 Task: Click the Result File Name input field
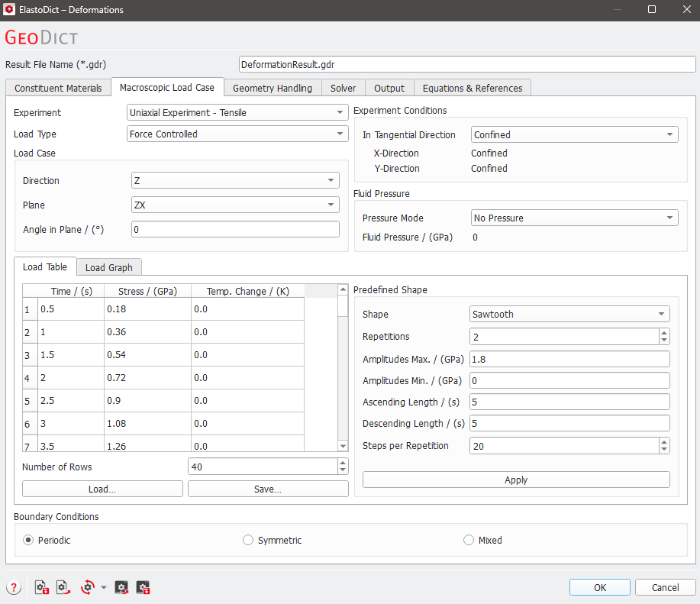pos(467,64)
